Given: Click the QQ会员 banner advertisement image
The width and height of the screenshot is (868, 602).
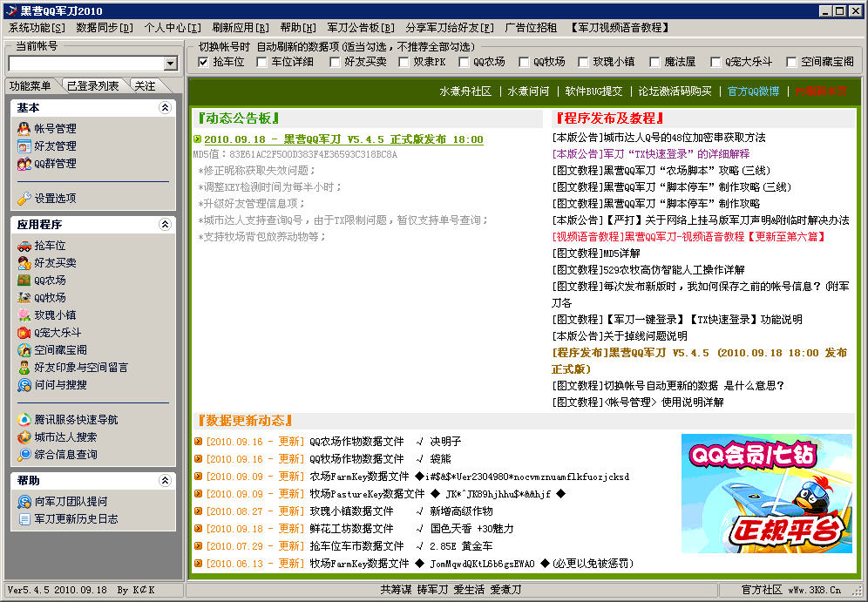Looking at the screenshot, I should pos(766,493).
